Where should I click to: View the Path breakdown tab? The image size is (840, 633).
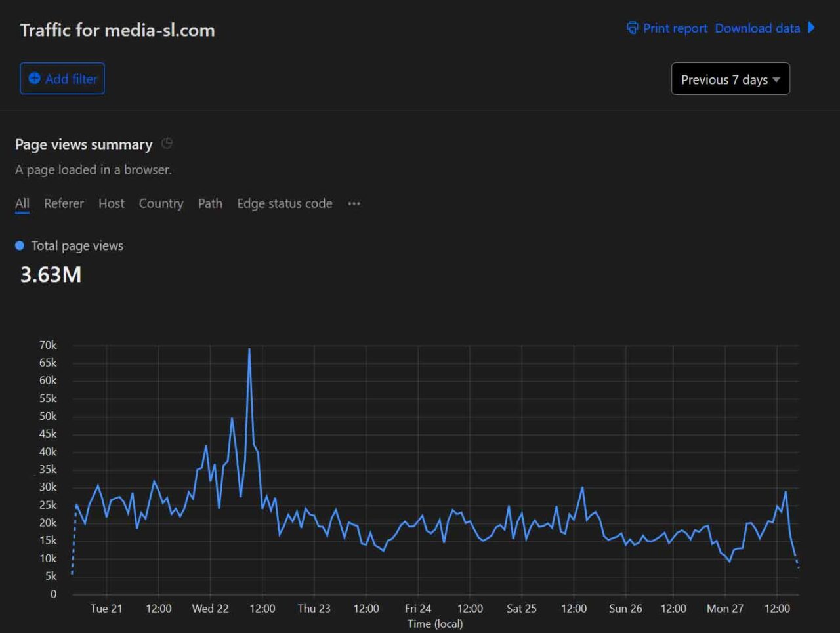tap(210, 204)
